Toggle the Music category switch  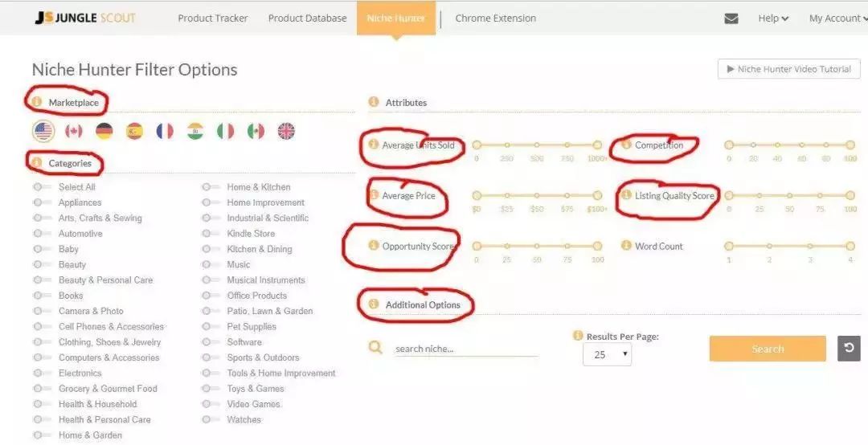pos(211,264)
